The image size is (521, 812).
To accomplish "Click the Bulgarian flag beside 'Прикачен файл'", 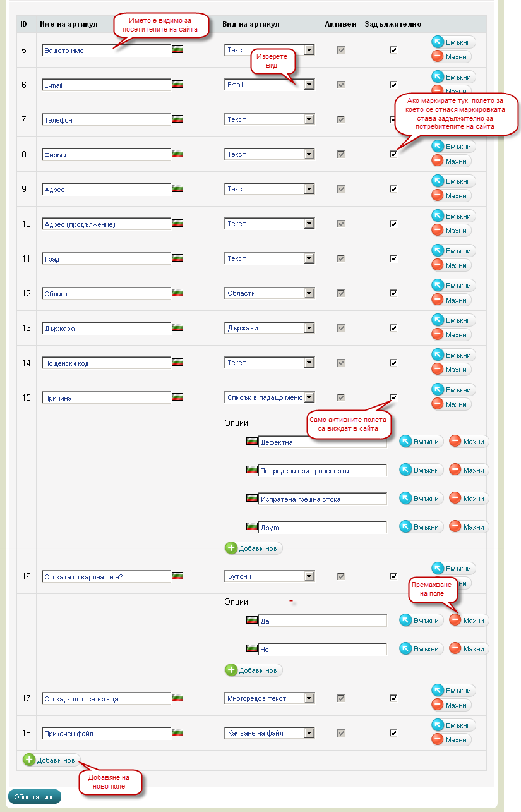I will (x=177, y=733).
